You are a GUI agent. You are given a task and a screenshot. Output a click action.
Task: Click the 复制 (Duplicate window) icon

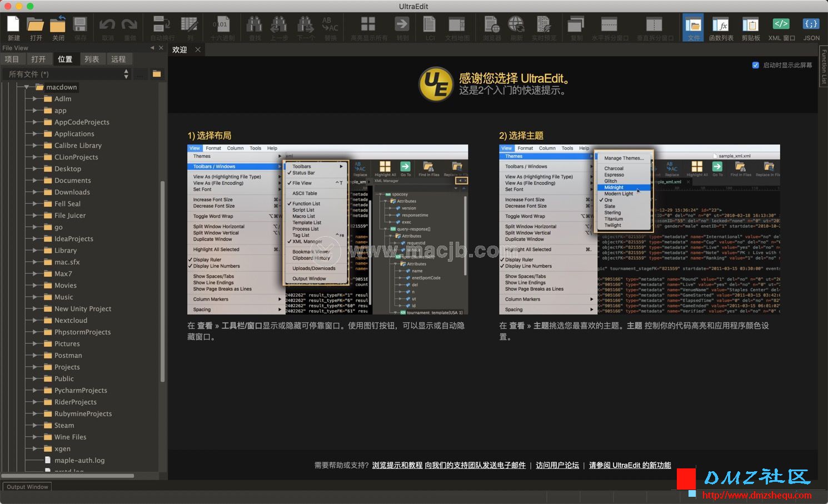[576, 25]
